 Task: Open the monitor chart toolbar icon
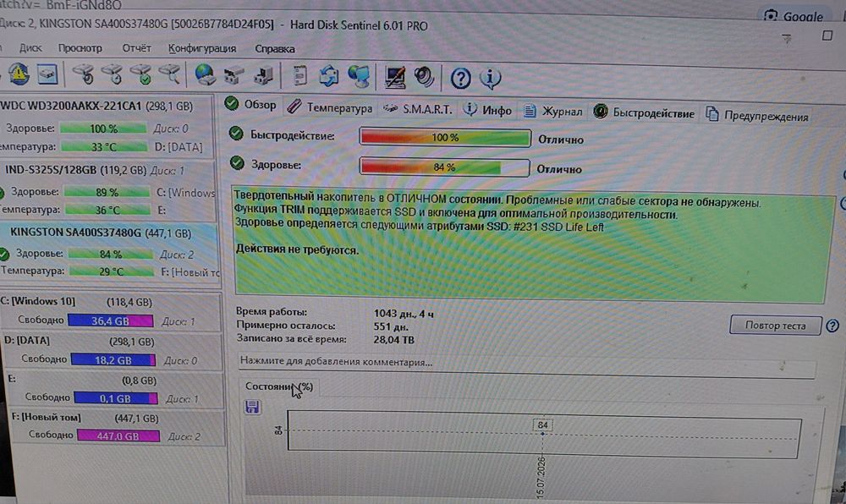pos(395,77)
